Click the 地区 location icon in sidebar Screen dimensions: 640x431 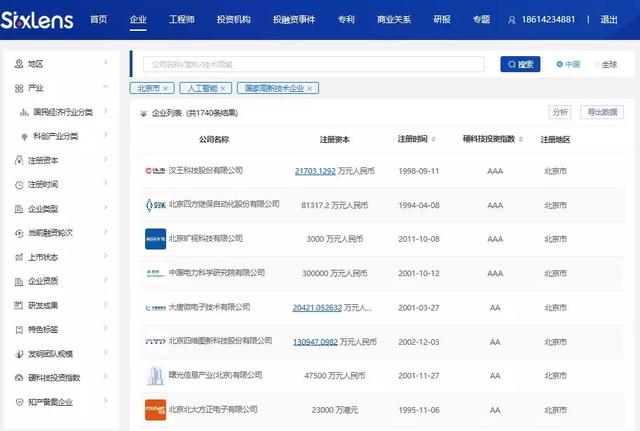(19, 64)
